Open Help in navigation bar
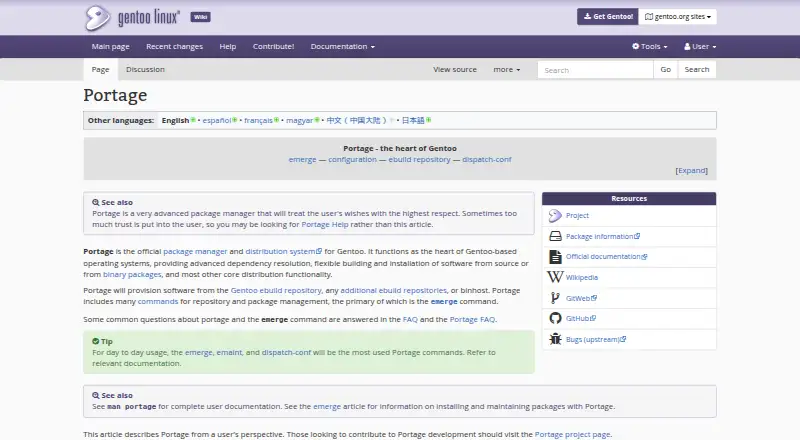 coord(228,46)
